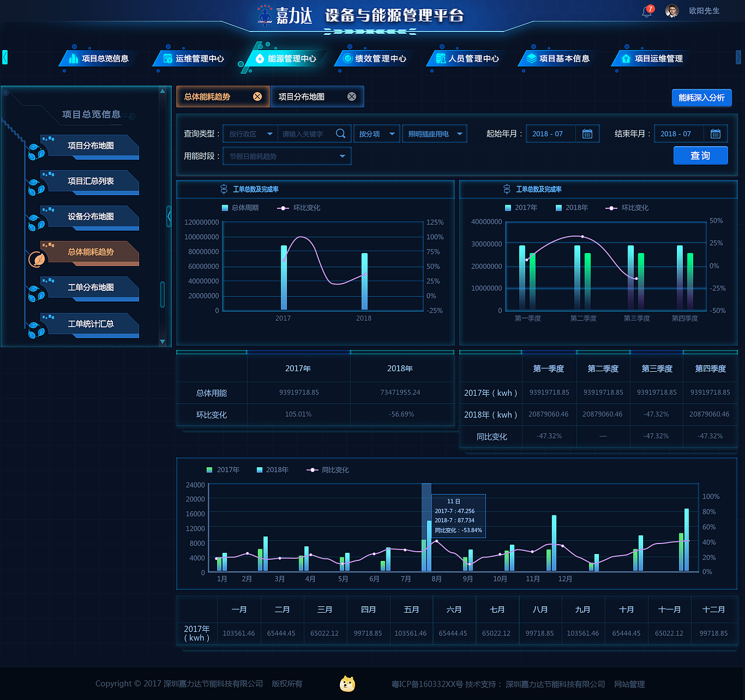The image size is (745, 700).
Task: Click the sidebar scrollbar up arrow
Action: 162,91
